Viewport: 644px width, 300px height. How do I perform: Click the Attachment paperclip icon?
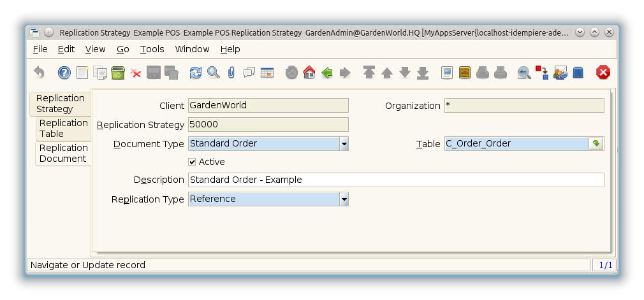point(231,73)
